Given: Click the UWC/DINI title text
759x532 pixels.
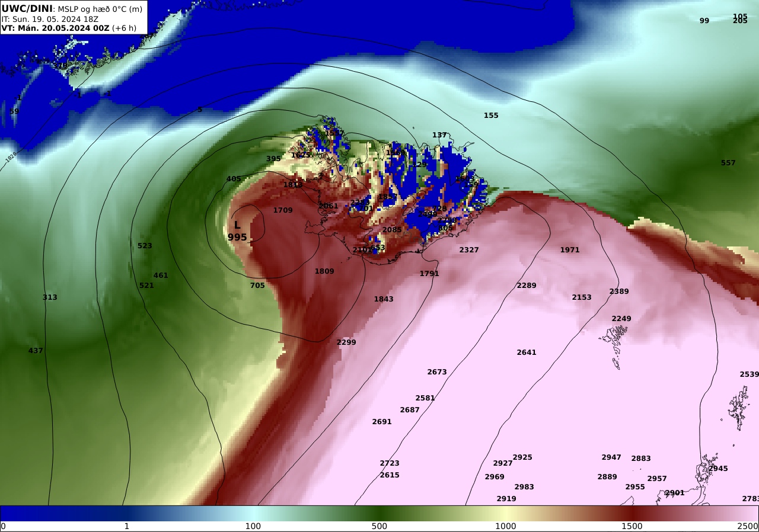Looking at the screenshot, I should 27,9.
